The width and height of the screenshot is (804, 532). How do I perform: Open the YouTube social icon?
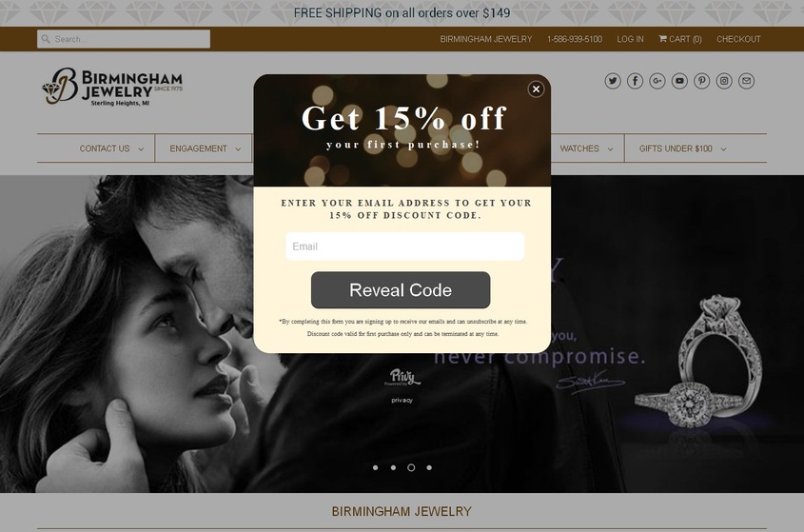[x=679, y=81]
